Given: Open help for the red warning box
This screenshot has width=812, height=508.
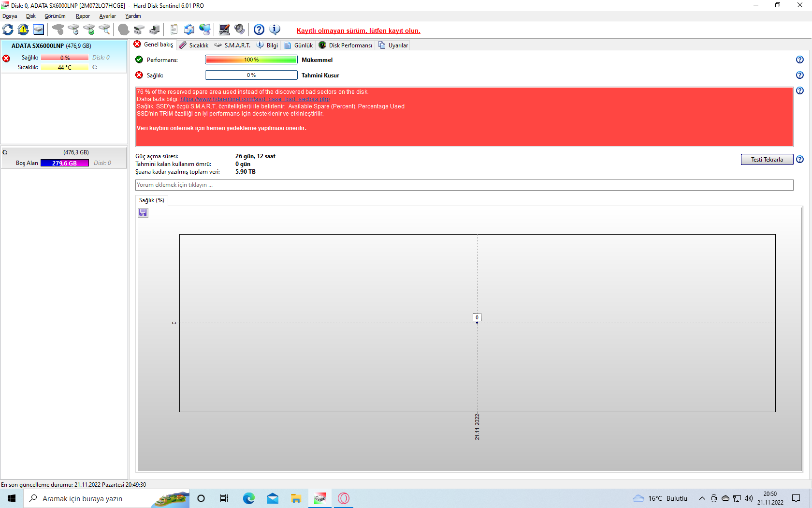Looking at the screenshot, I should [x=800, y=90].
